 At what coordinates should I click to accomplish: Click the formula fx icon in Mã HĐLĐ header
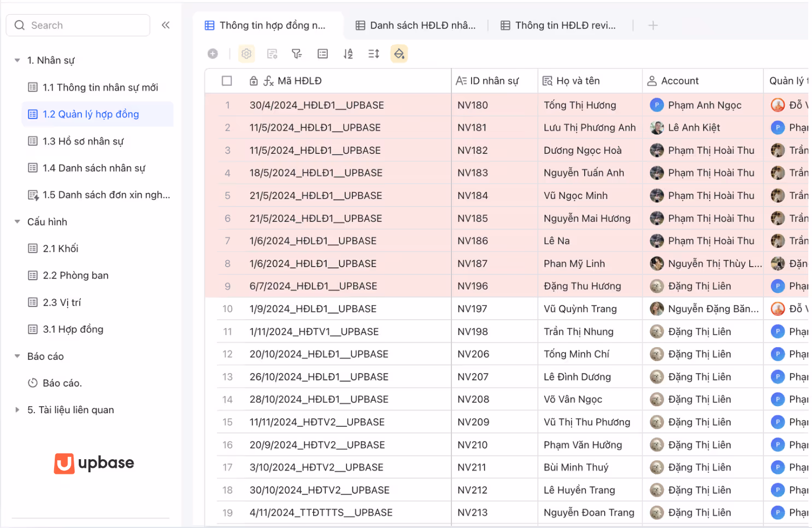pyautogui.click(x=268, y=81)
